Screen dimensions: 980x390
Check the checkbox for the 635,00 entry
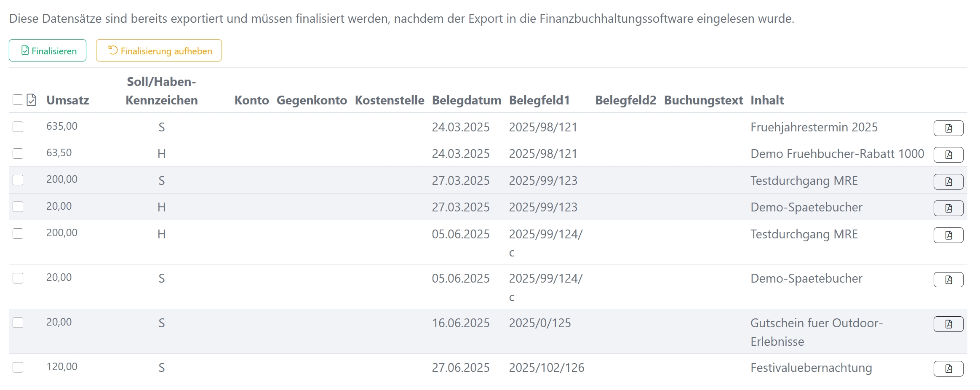click(x=18, y=126)
